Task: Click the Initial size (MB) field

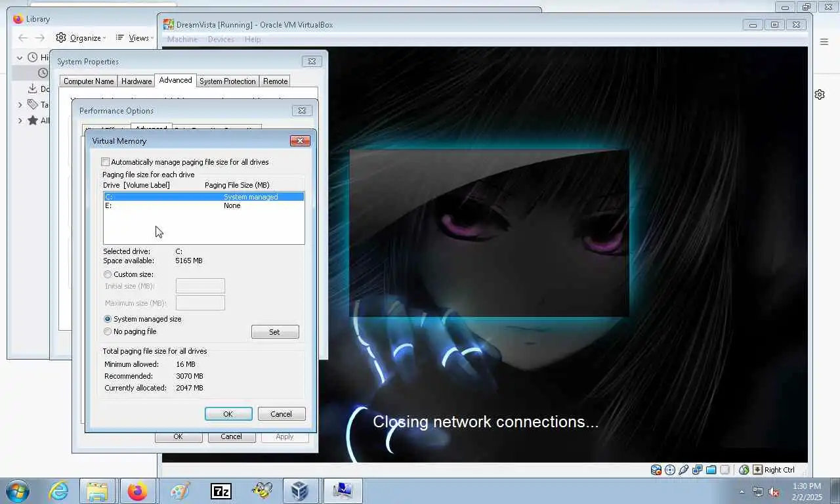Action: 200,286
